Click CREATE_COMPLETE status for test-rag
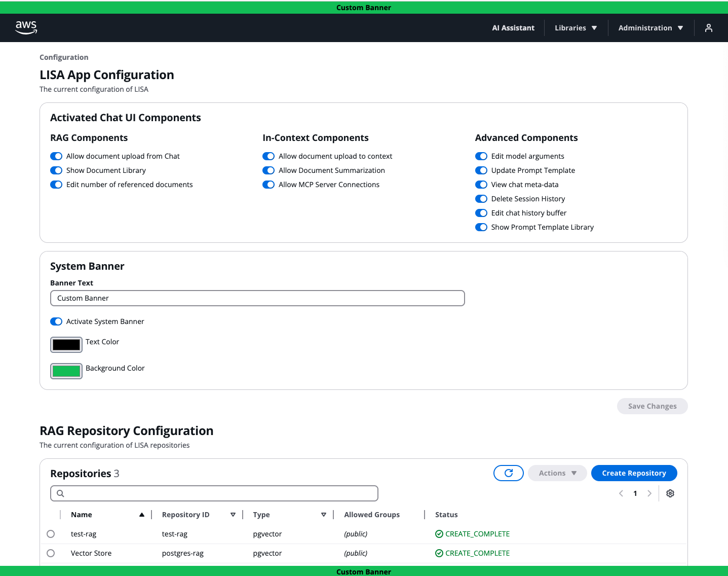The width and height of the screenshot is (728, 576). coord(477,534)
